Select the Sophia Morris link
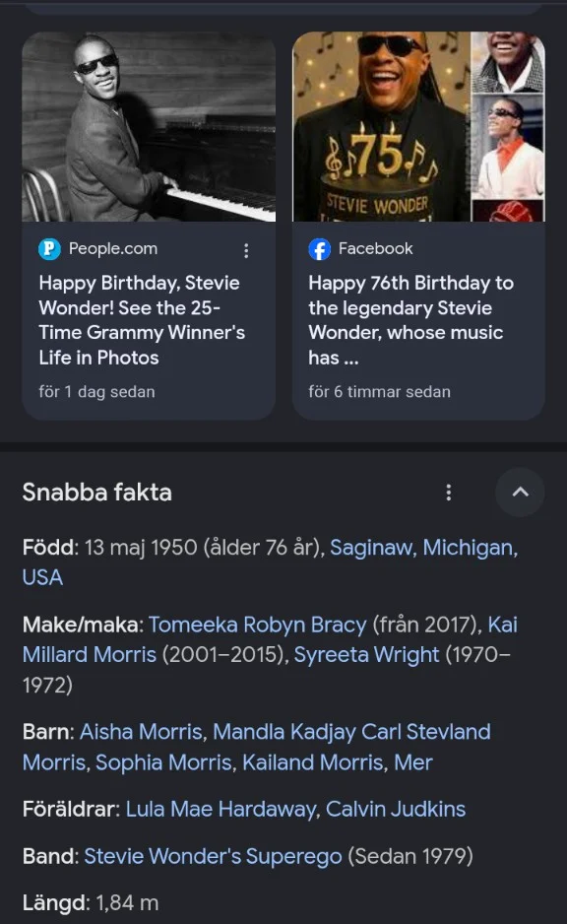Screen dimensions: 567x924 click(163, 762)
